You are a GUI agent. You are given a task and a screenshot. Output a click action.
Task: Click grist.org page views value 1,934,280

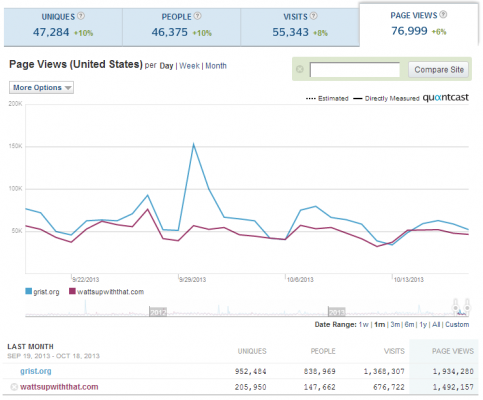tap(453, 371)
